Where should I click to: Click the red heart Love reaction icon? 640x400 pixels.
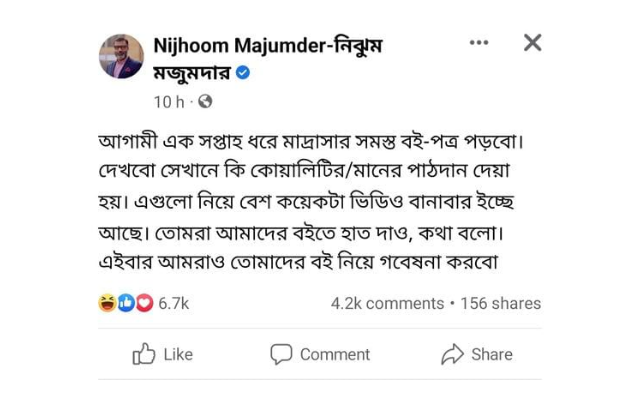(144, 303)
